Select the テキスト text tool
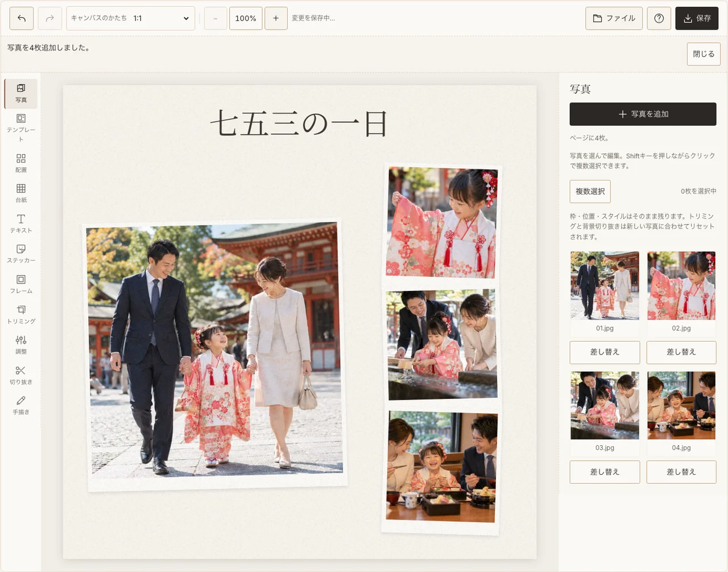This screenshot has width=728, height=572. pyautogui.click(x=21, y=223)
